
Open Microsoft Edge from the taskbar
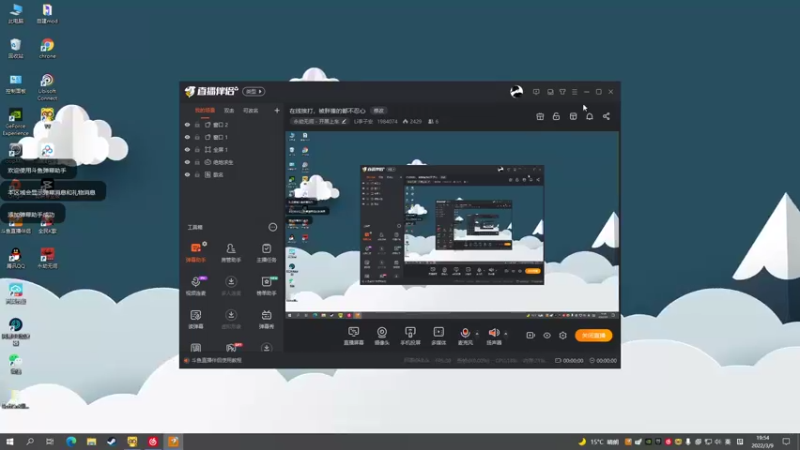tap(71, 442)
